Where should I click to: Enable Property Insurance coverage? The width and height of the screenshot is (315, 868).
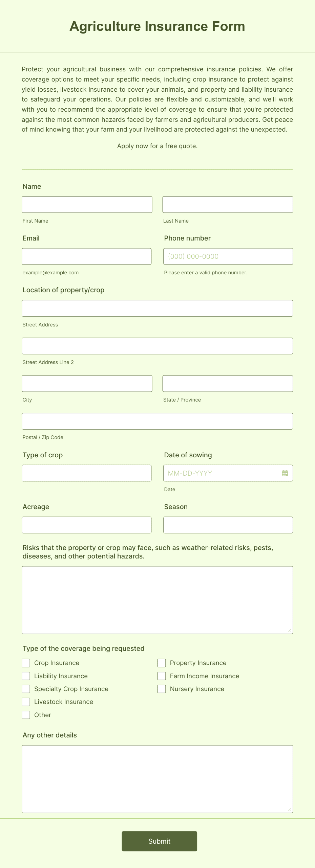(162, 663)
